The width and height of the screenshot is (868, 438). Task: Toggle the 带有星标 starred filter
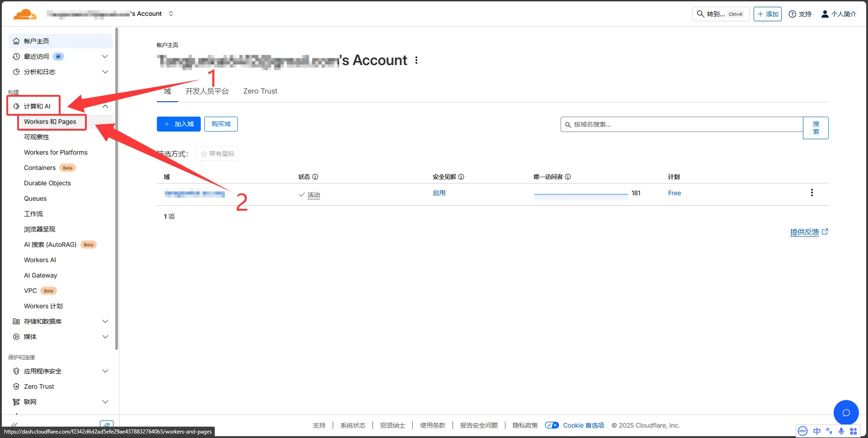pyautogui.click(x=217, y=154)
